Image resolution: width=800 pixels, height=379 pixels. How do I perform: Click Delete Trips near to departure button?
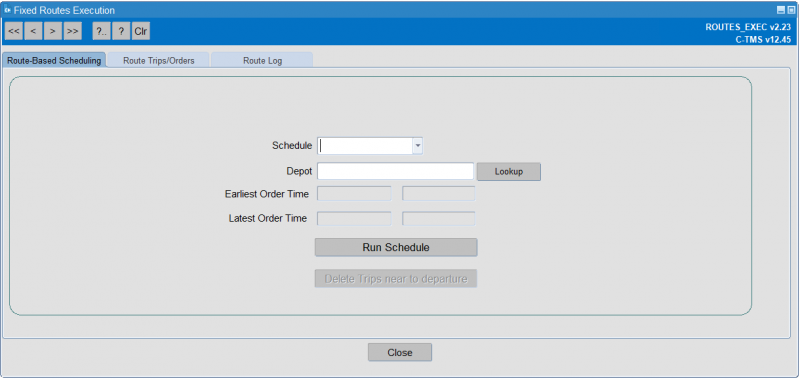[396, 279]
